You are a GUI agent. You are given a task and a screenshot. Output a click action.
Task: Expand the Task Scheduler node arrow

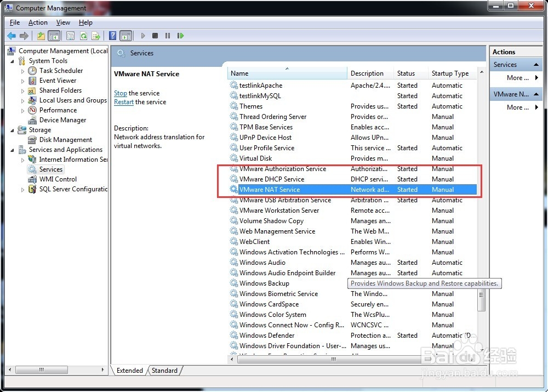(x=22, y=71)
